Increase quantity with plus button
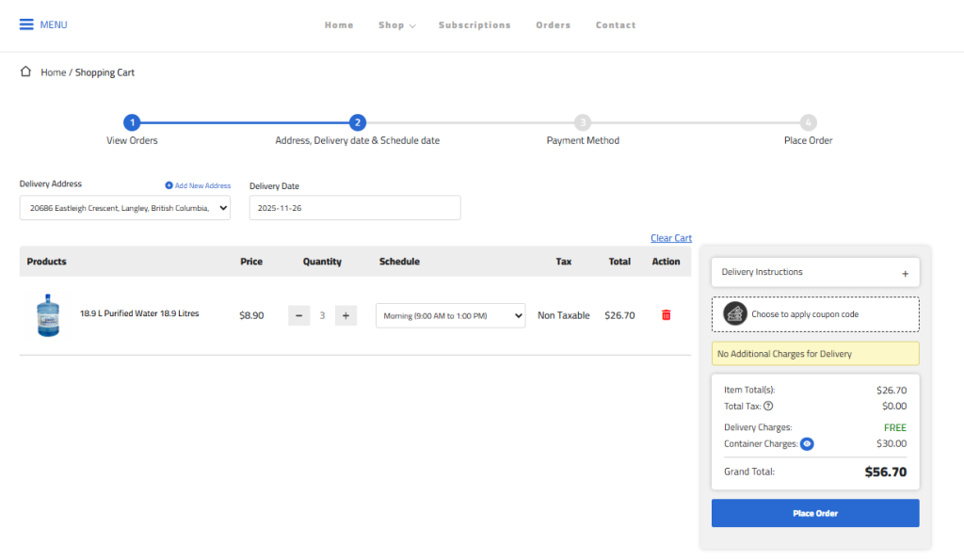 click(x=345, y=315)
